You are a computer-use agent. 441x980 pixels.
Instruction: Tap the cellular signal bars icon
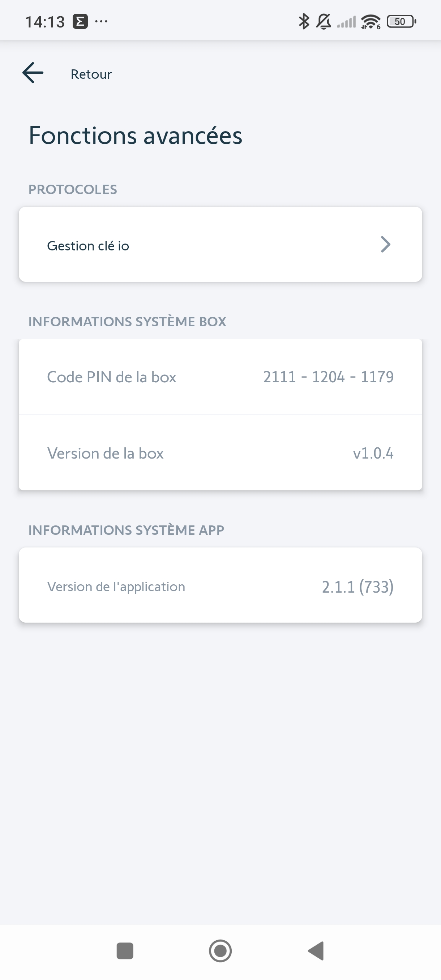(346, 22)
